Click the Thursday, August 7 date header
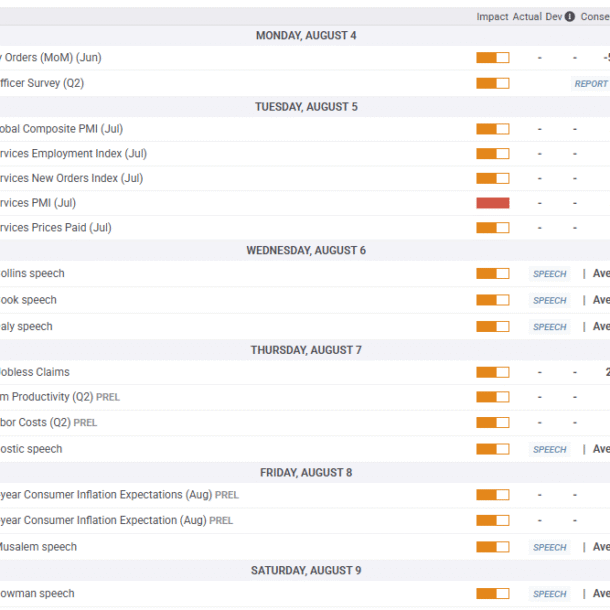This screenshot has height=610, width=610. 306,350
